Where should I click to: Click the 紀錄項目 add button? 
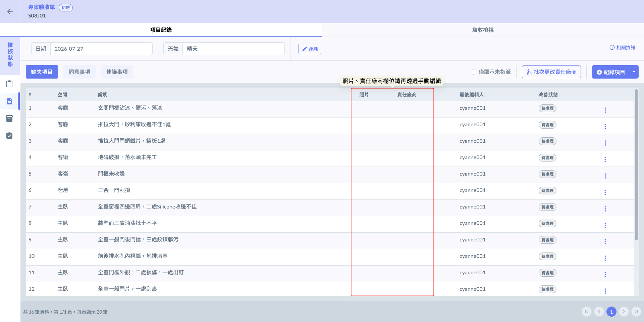611,72
